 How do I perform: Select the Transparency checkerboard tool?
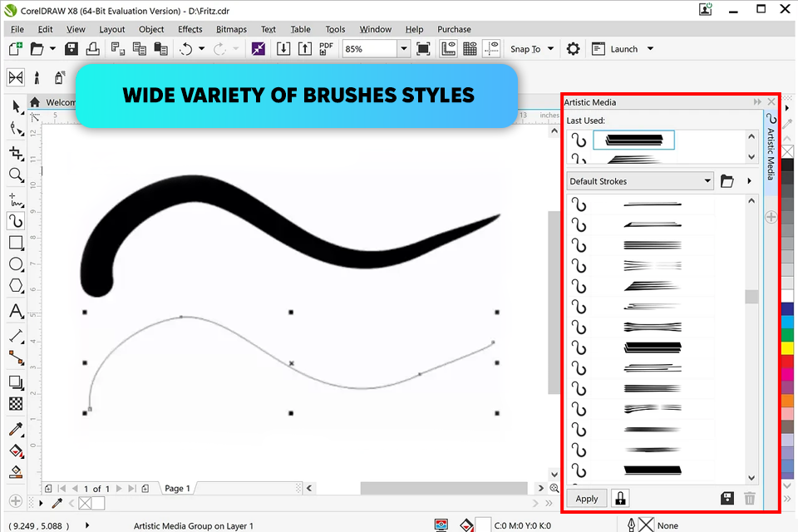click(x=17, y=404)
